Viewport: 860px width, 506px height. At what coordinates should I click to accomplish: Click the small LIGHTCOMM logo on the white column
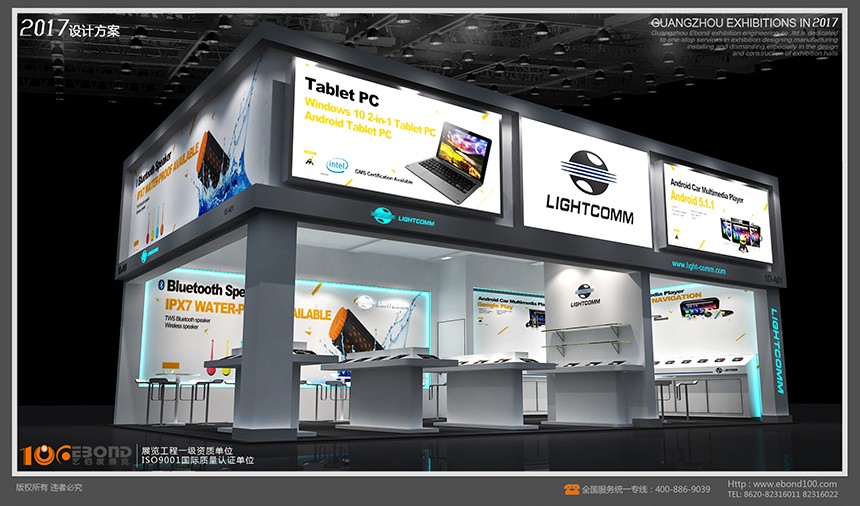click(585, 295)
